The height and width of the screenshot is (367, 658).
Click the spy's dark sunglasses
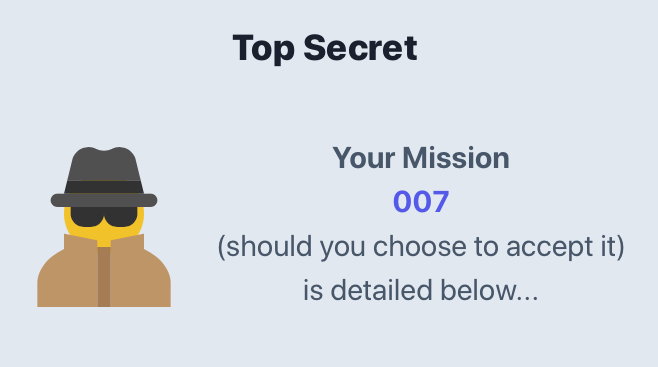[x=104, y=216]
